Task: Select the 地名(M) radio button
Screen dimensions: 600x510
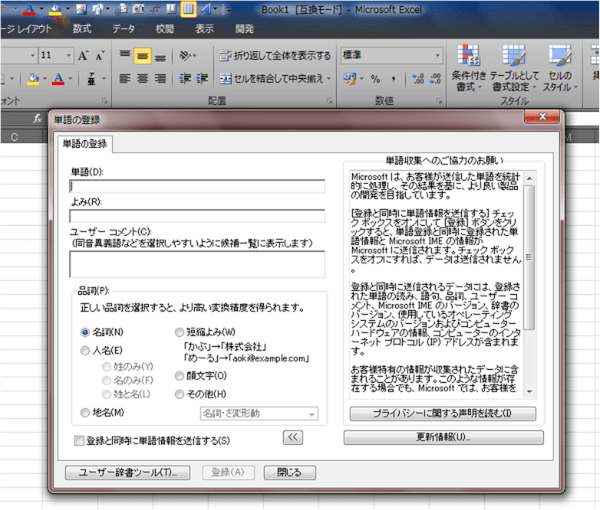Action: coord(85,412)
